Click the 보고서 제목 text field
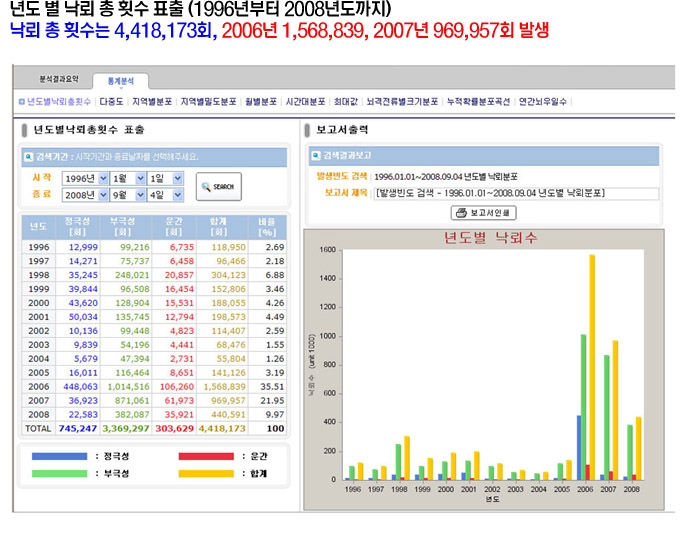Image resolution: width=690 pixels, height=550 pixels. coord(516,193)
